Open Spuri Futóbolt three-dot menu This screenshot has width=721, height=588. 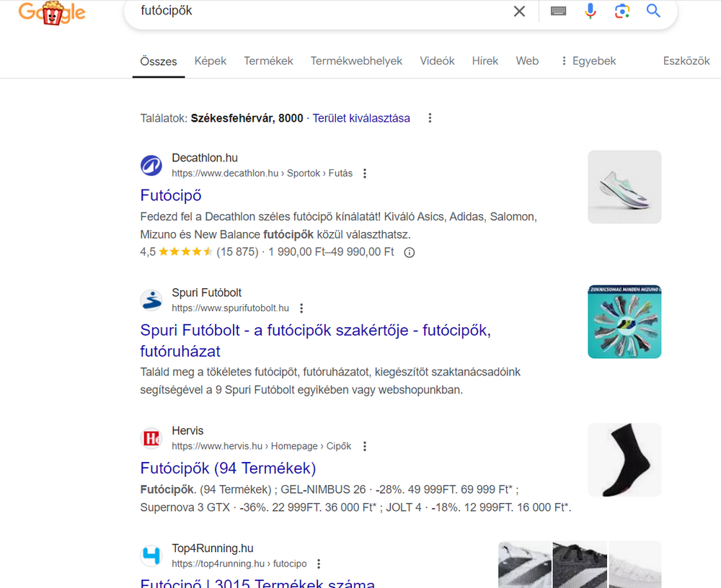[301, 308]
